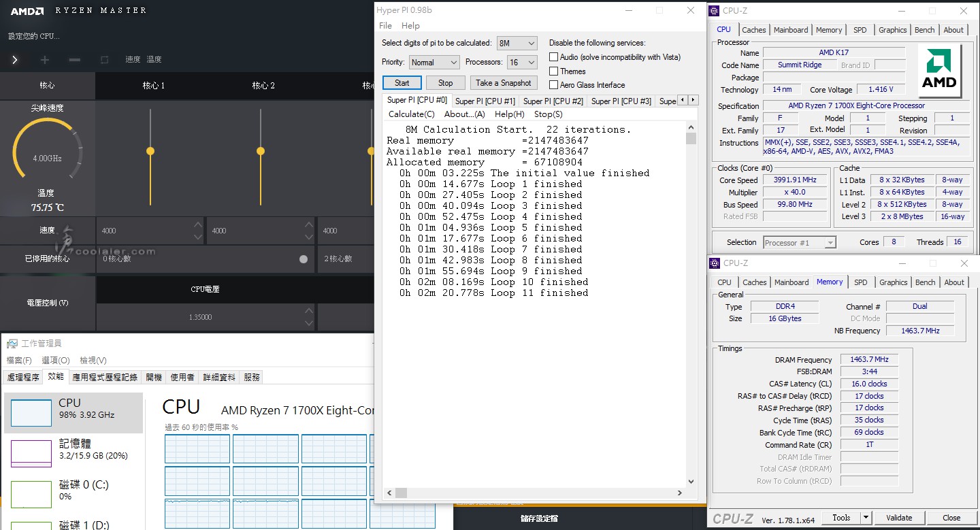Viewport: 980px width, 530px height.
Task: Switch to Super PI [CPU #2] tab
Action: 553,101
